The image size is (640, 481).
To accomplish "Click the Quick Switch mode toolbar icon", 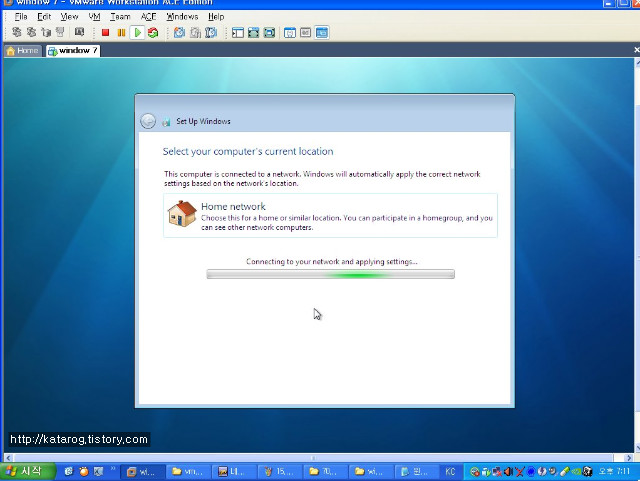I will click(x=269, y=33).
